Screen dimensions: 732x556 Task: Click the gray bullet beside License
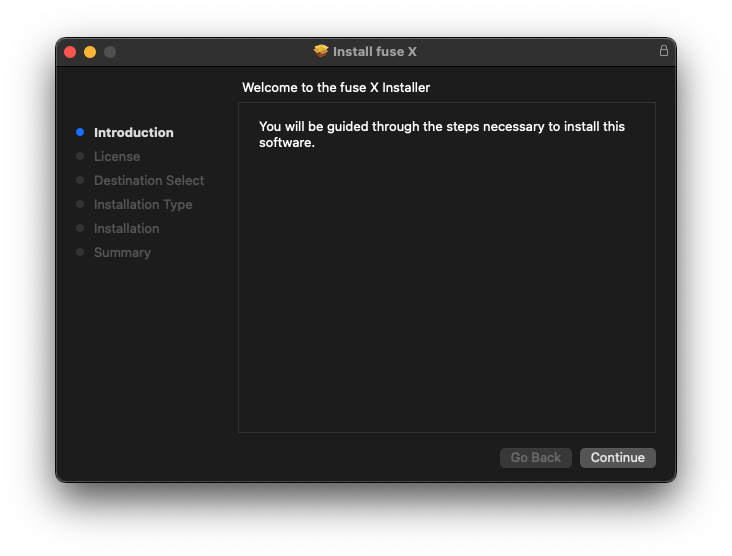pos(80,156)
